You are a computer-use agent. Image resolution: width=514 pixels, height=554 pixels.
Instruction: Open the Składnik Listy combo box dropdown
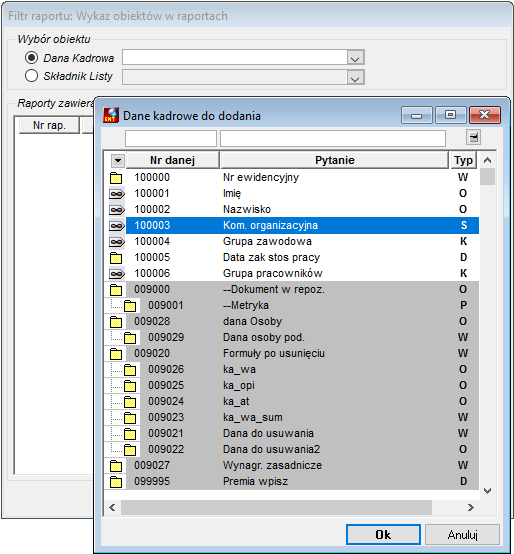click(x=355, y=77)
